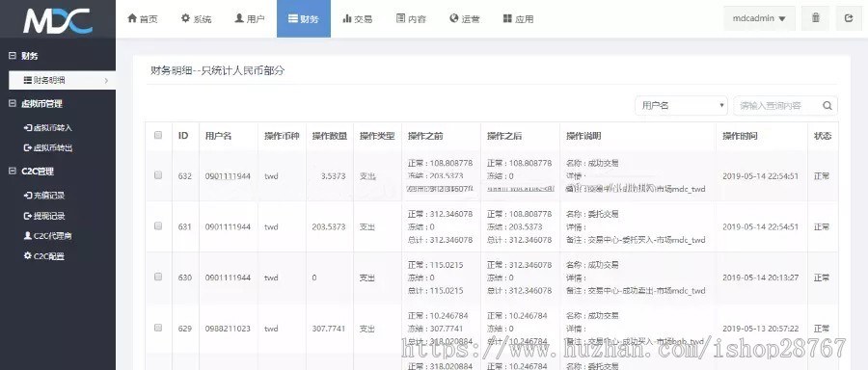Image resolution: width=868 pixels, height=370 pixels.
Task: Click the 操作类型 column header
Action: pos(377,136)
